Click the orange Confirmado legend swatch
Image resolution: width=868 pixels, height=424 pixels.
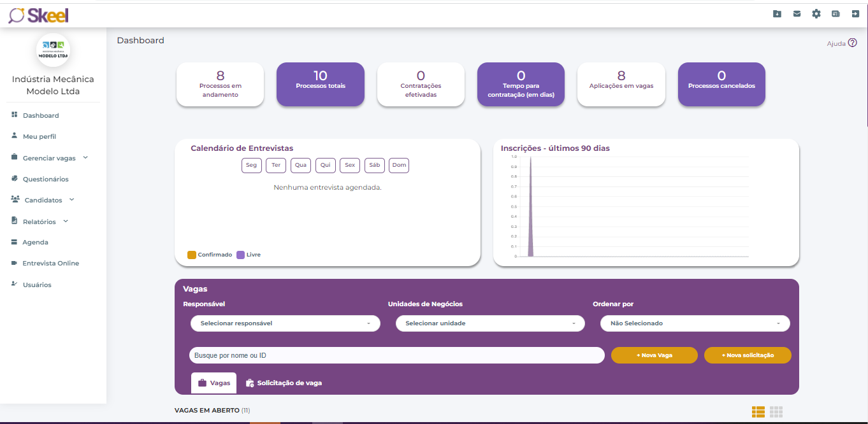tap(192, 255)
